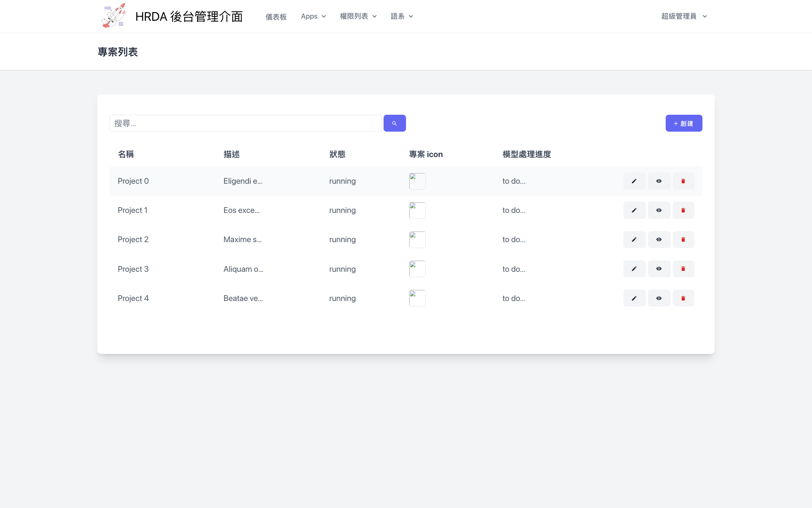The width and height of the screenshot is (812, 508).
Task: Open the 語系 language menu
Action: pyautogui.click(x=401, y=16)
